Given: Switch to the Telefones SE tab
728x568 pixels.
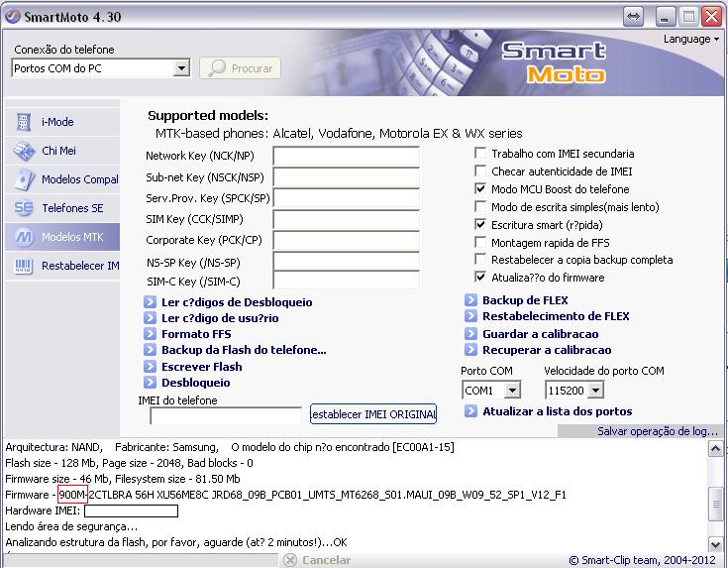Looking at the screenshot, I should tap(62, 208).
